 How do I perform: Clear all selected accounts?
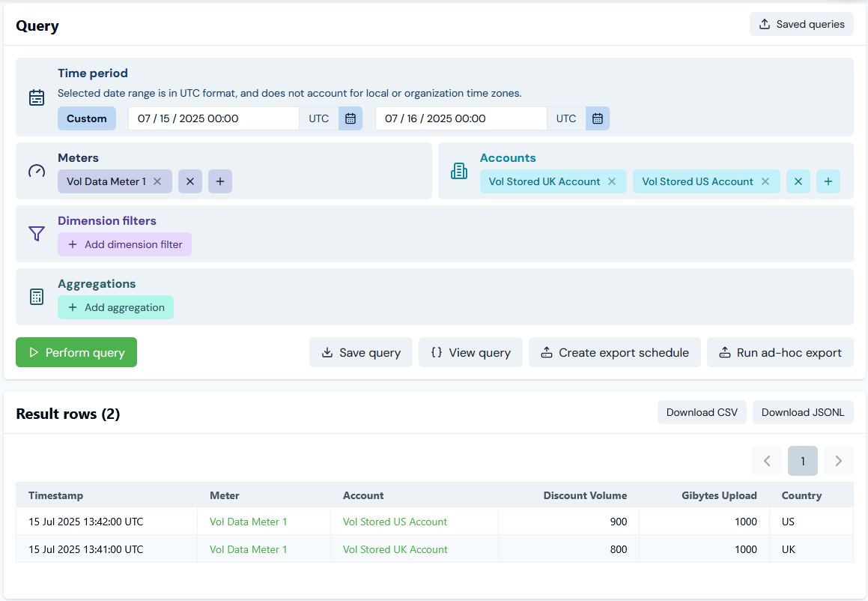[x=798, y=181]
